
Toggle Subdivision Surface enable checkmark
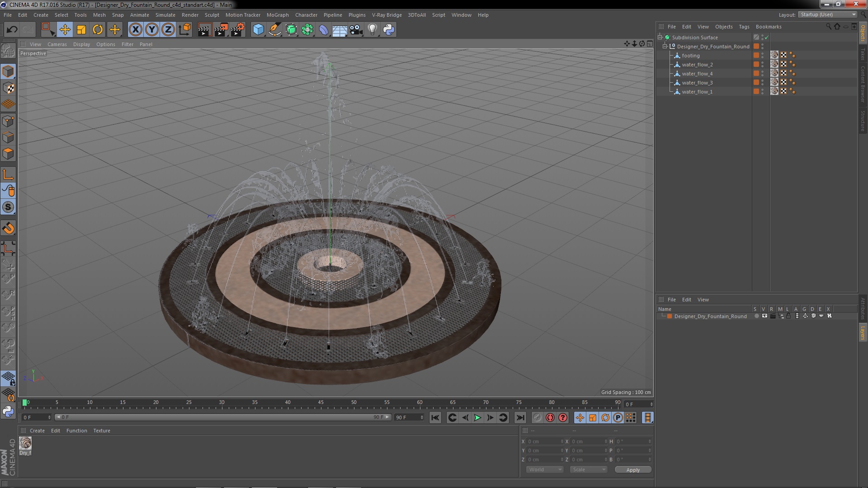pyautogui.click(x=767, y=38)
